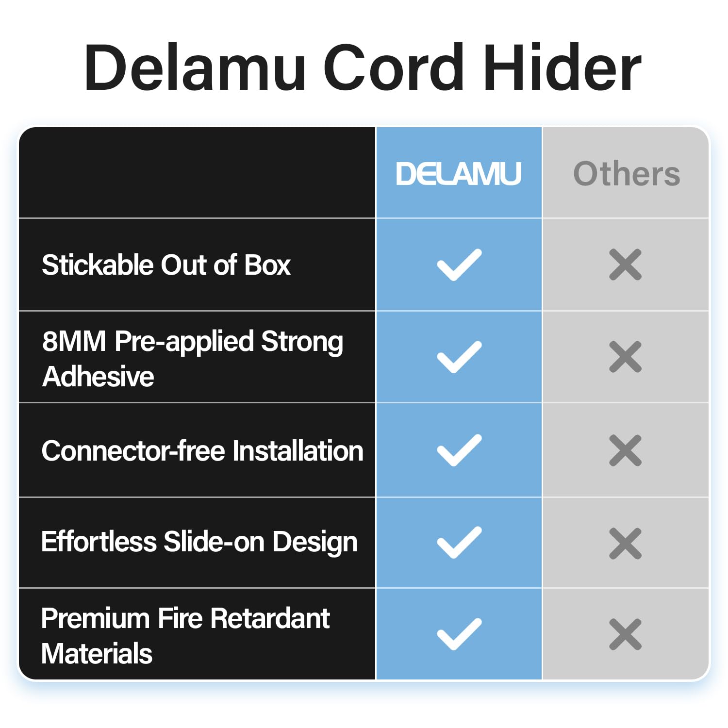
Task: Click the Delamu checkmark for Stickable Out of Box
Action: click(459, 265)
